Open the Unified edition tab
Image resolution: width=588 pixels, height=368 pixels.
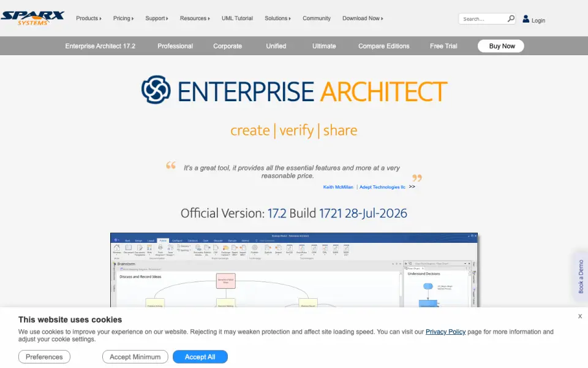(x=276, y=46)
